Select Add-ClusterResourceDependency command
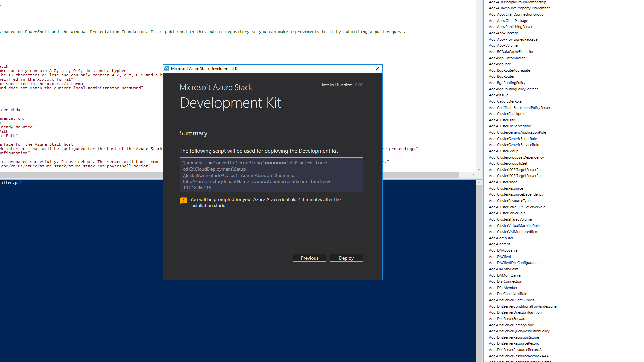Viewport: 644px width, 362px height. coord(516,194)
